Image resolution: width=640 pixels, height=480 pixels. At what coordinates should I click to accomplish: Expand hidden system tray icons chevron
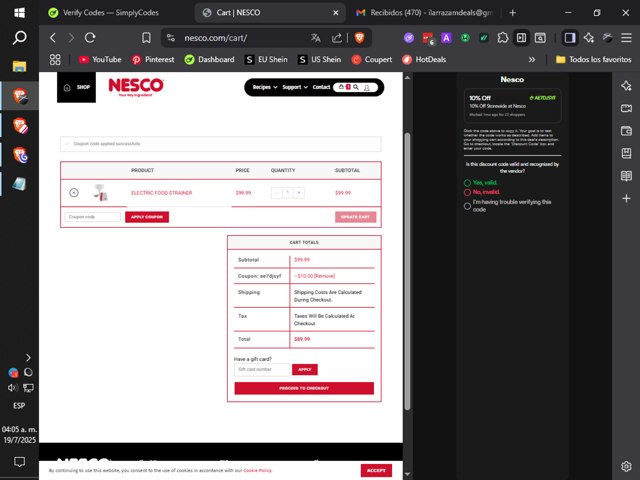(28, 358)
